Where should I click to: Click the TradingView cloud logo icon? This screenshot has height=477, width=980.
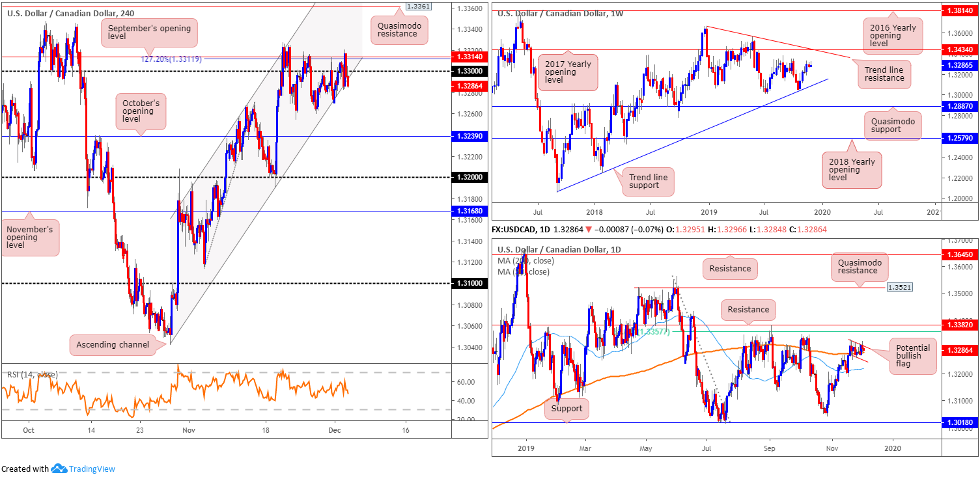click(60, 469)
